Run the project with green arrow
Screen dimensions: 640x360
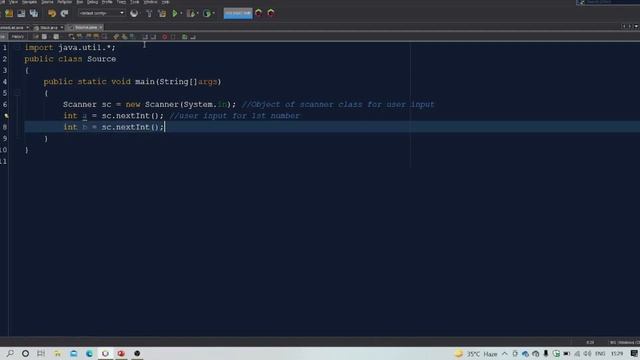pyautogui.click(x=175, y=13)
